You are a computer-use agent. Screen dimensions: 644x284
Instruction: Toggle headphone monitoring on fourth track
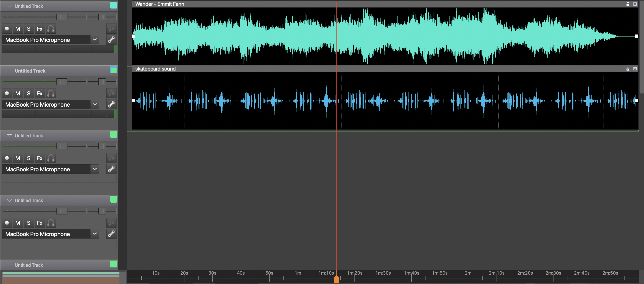click(x=51, y=223)
